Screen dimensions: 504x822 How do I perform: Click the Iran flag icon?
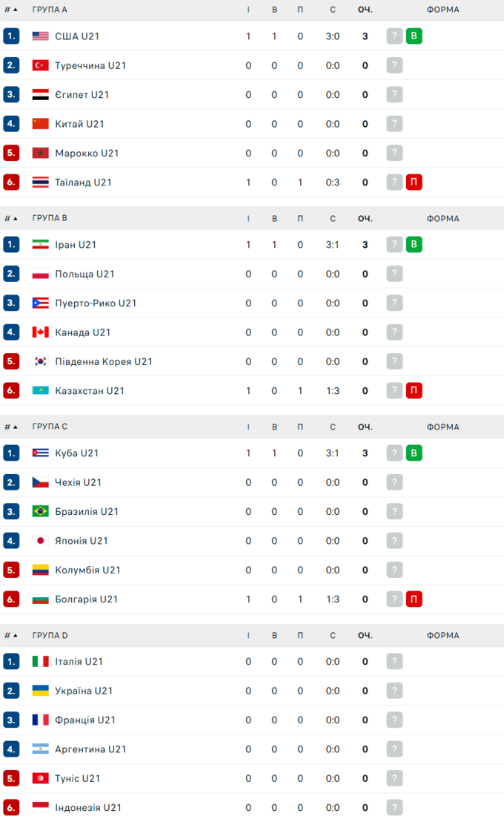click(x=40, y=245)
